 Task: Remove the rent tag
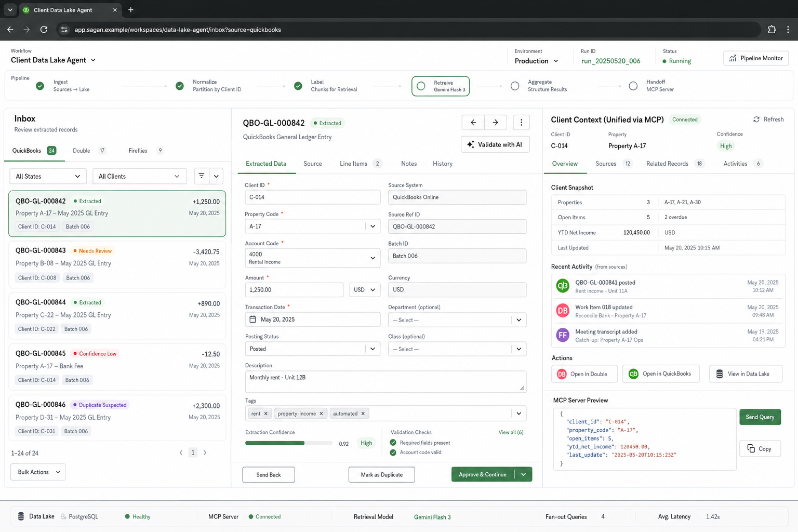pyautogui.click(x=266, y=414)
